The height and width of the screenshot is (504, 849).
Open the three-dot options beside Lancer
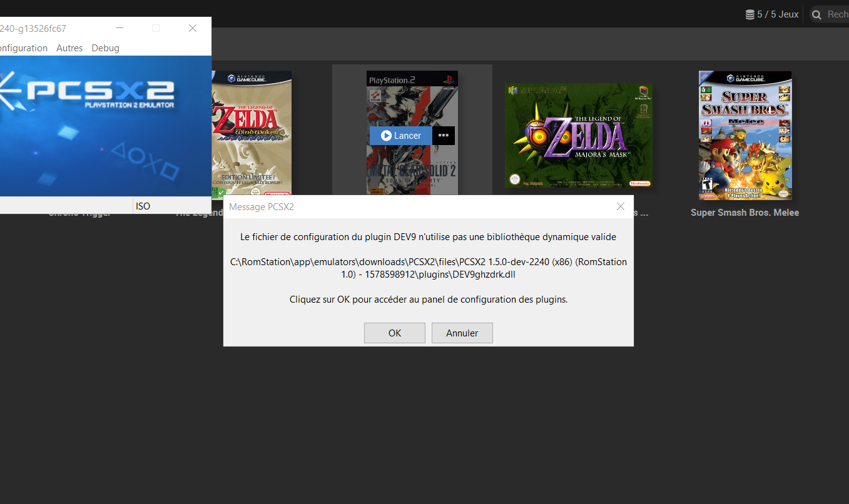point(444,136)
